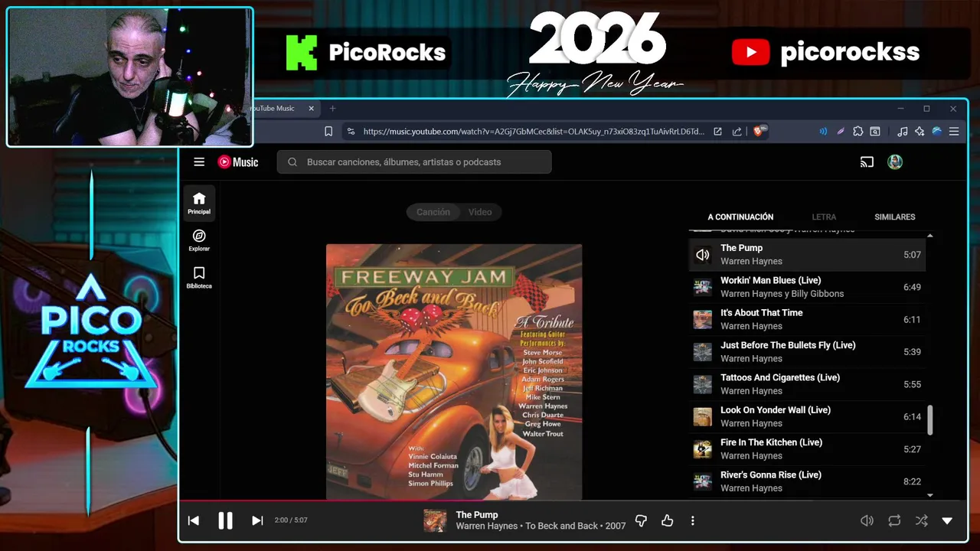Select the SIMILARES tab
Viewport: 980px width, 551px height.
pos(895,217)
